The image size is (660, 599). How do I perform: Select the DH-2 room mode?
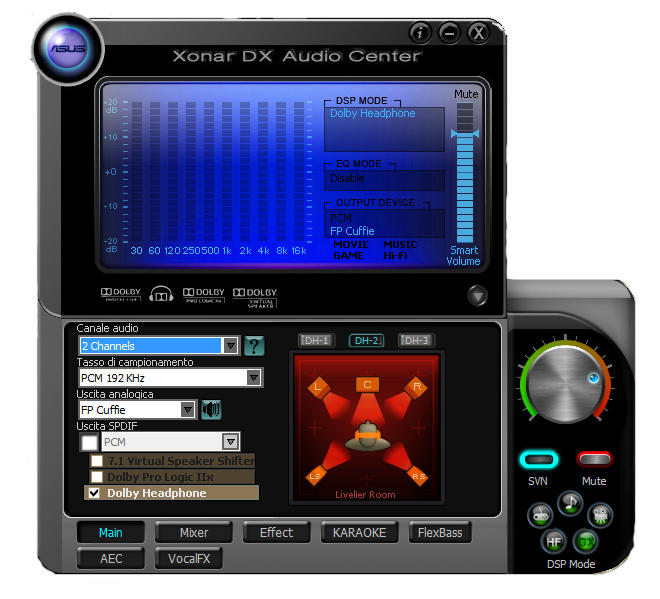[x=366, y=340]
